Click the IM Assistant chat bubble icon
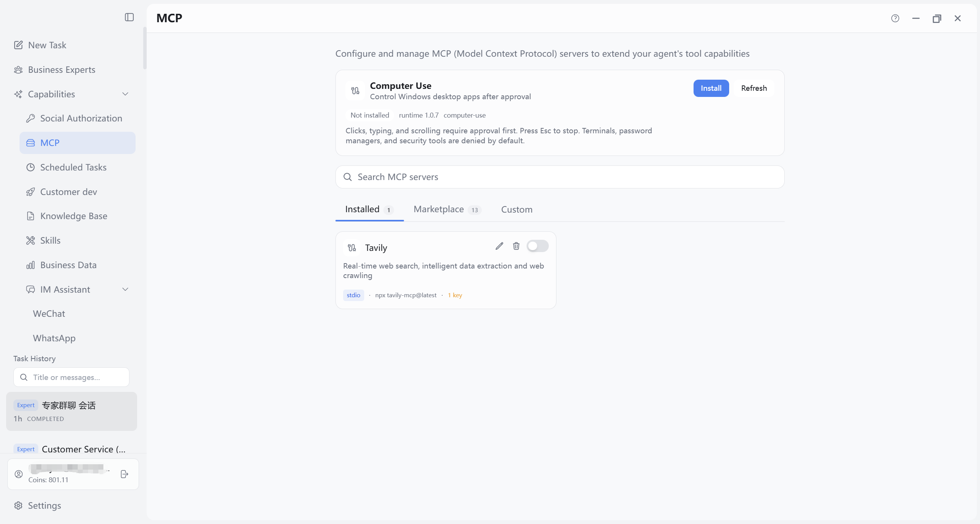 coord(31,290)
